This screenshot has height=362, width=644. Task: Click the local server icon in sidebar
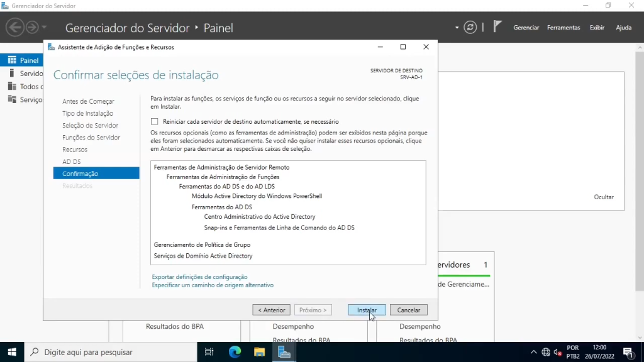[x=12, y=74]
